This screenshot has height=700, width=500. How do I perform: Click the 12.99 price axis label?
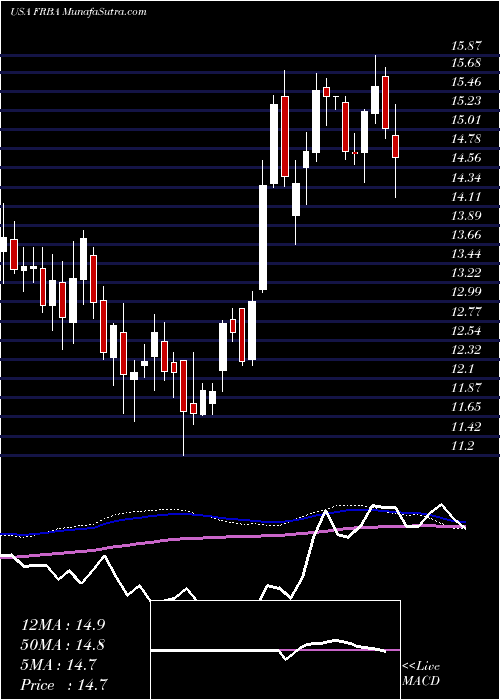466,292
